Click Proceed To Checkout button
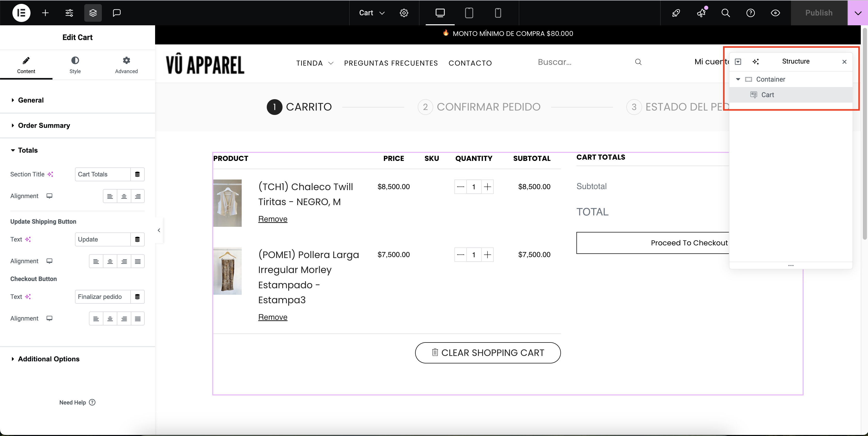This screenshot has height=436, width=868. [x=653, y=243]
